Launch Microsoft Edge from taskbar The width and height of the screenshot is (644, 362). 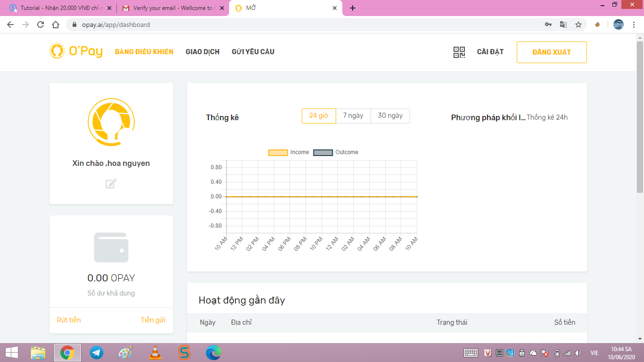point(213,353)
